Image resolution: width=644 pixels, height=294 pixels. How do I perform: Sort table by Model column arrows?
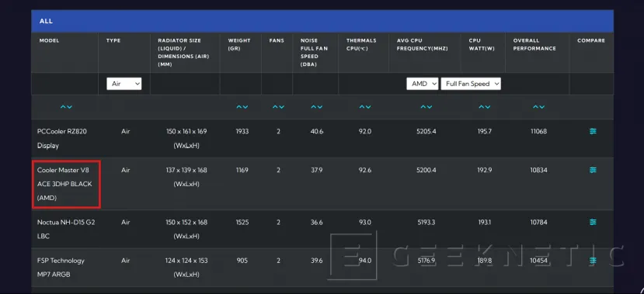(x=66, y=107)
